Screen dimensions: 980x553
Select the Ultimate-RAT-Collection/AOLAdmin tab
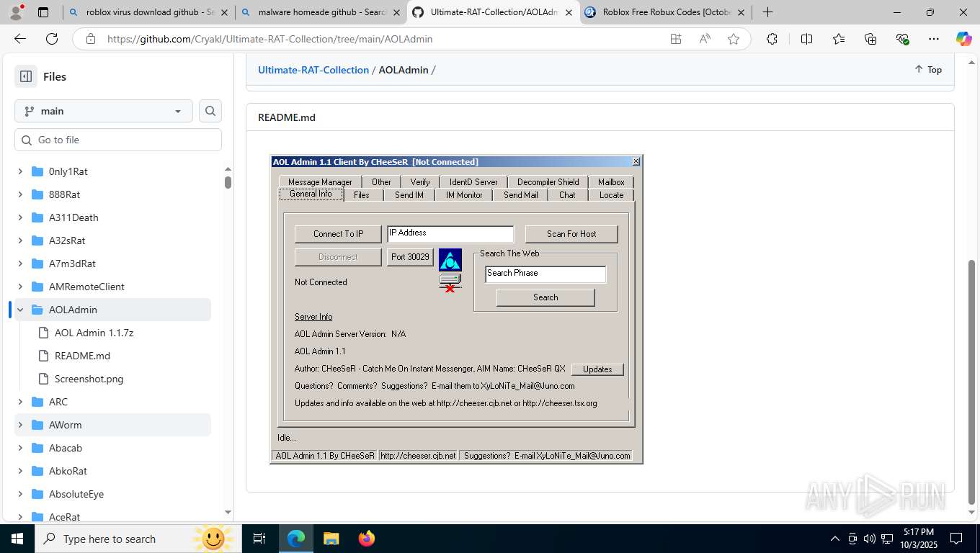tap(494, 12)
